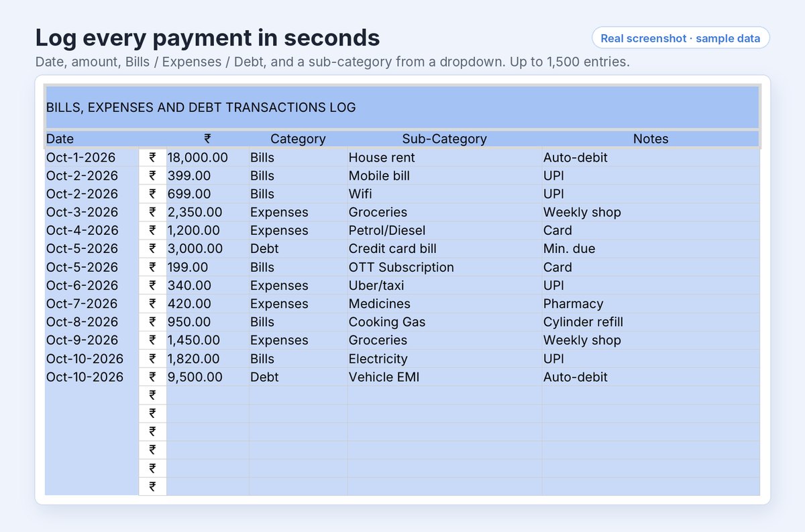Click the ₹ column header cell

point(207,139)
